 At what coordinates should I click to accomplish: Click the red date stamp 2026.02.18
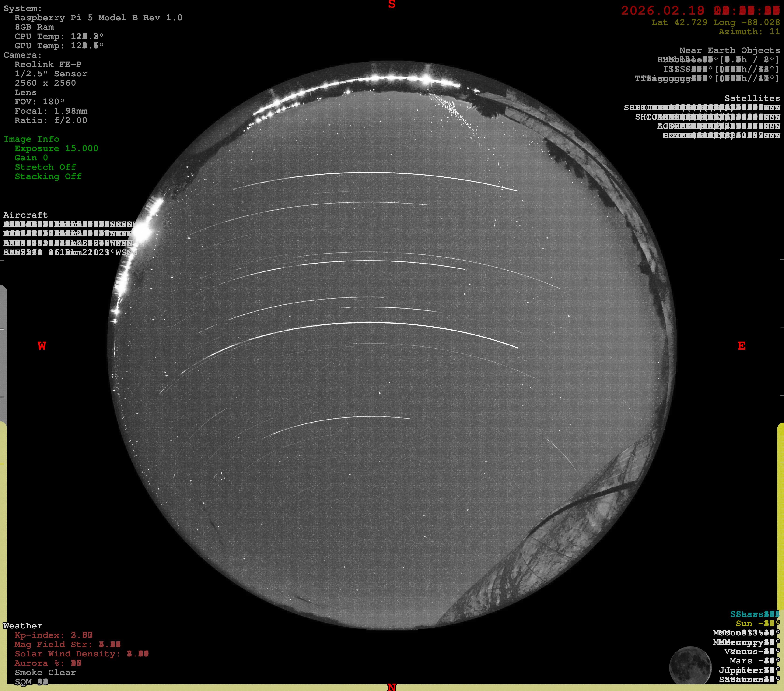coord(662,11)
